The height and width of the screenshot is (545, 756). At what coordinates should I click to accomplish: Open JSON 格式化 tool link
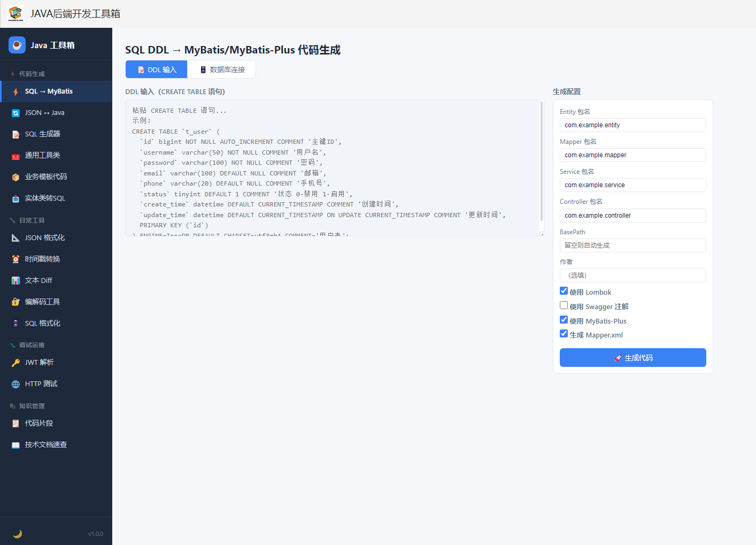click(x=56, y=237)
